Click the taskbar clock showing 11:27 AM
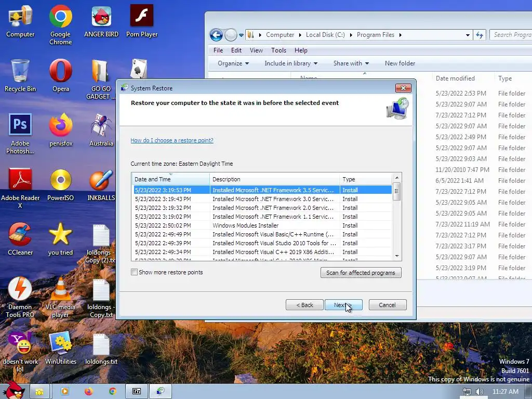 505,392
